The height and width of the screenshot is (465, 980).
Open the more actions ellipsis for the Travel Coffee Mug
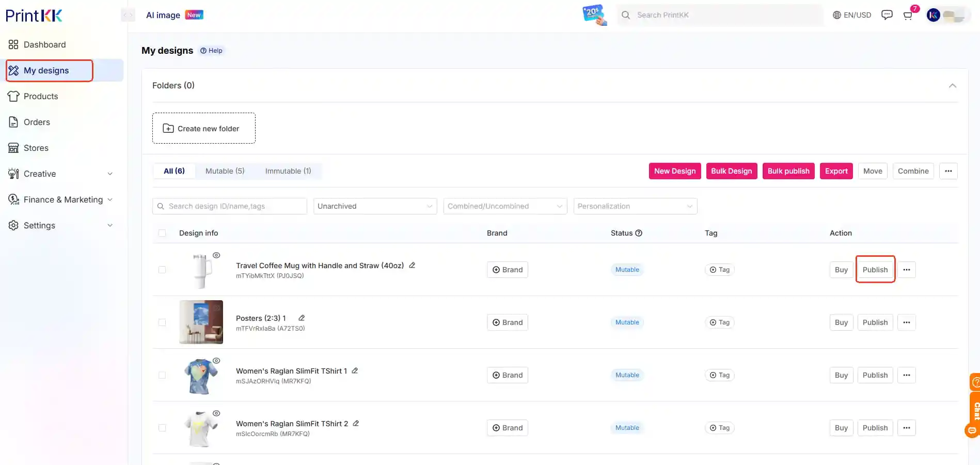coord(906,269)
